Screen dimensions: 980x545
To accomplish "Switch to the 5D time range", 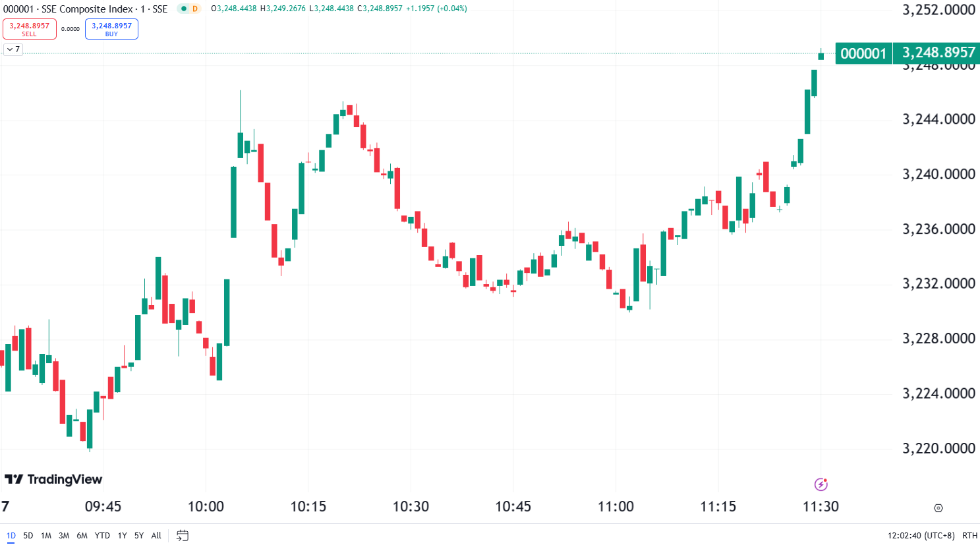I will [x=28, y=535].
